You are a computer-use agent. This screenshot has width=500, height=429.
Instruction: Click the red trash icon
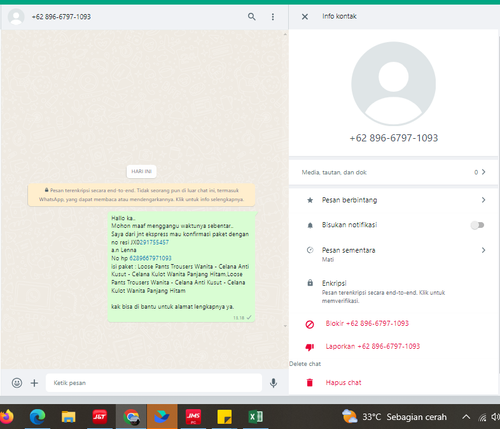(x=310, y=383)
